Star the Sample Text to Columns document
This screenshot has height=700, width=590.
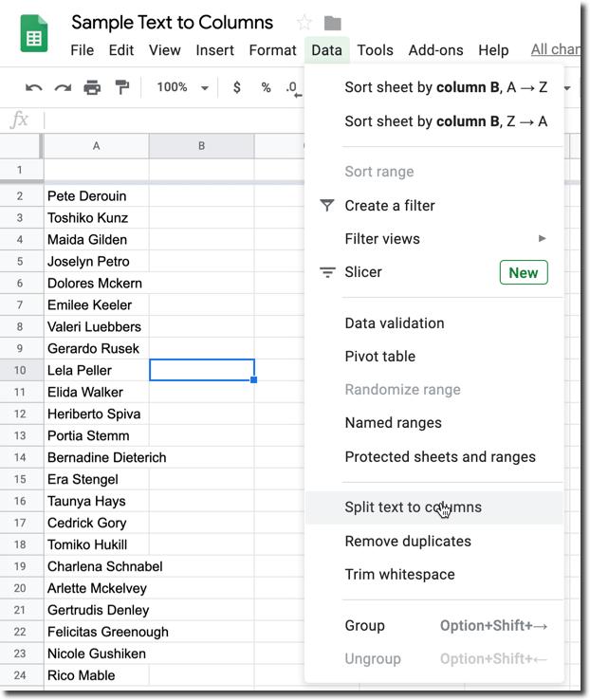click(304, 23)
